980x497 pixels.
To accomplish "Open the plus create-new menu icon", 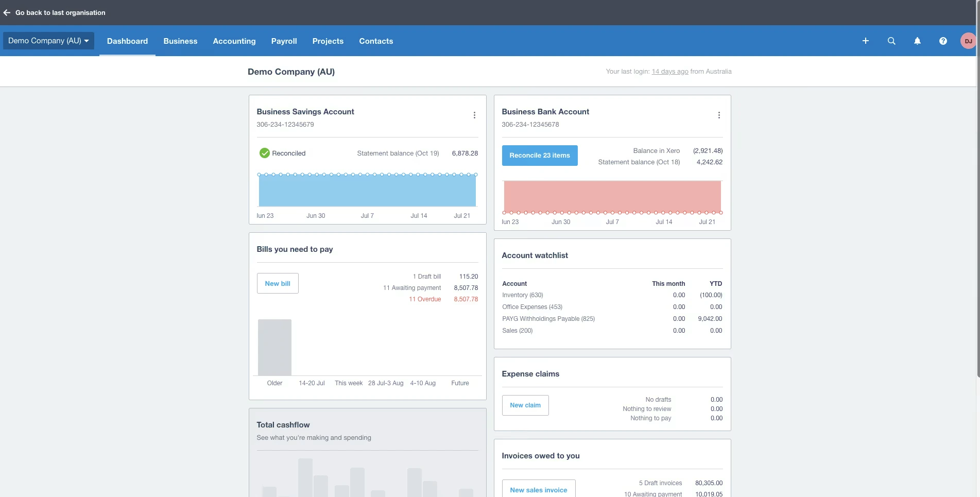I will tap(866, 41).
